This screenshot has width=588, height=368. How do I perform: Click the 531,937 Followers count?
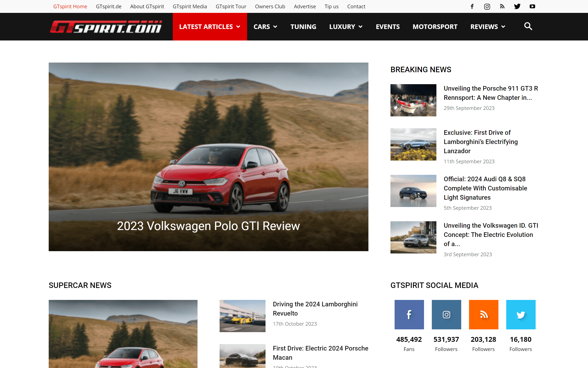tap(446, 339)
